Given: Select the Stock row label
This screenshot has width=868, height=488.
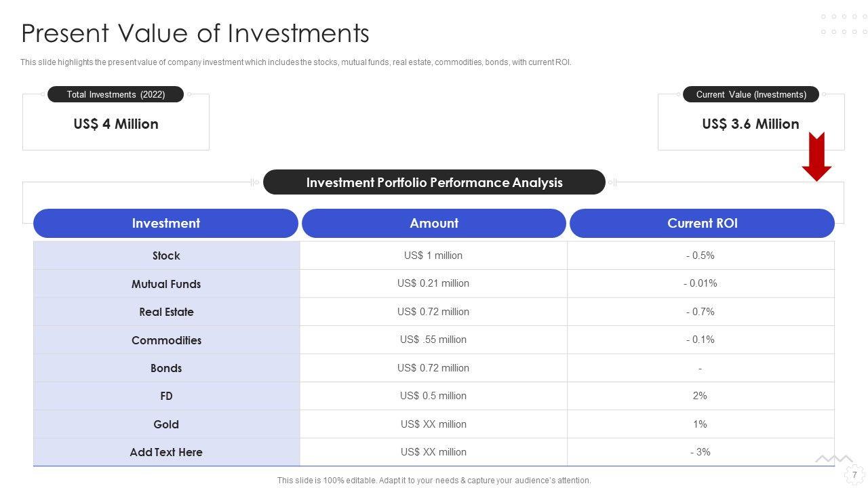Looking at the screenshot, I should tap(166, 256).
